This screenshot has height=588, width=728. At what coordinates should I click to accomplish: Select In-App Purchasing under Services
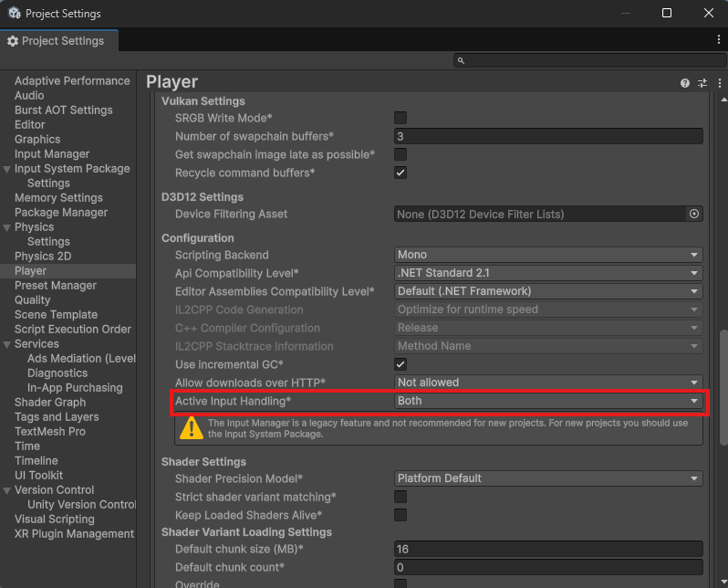(75, 388)
